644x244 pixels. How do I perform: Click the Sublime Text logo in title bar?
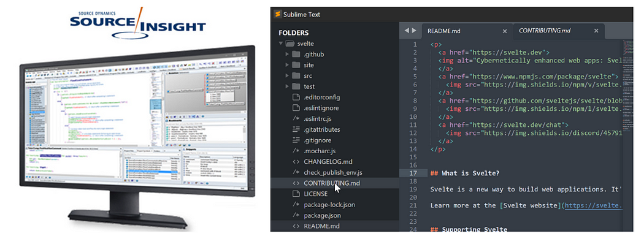pos(277,14)
